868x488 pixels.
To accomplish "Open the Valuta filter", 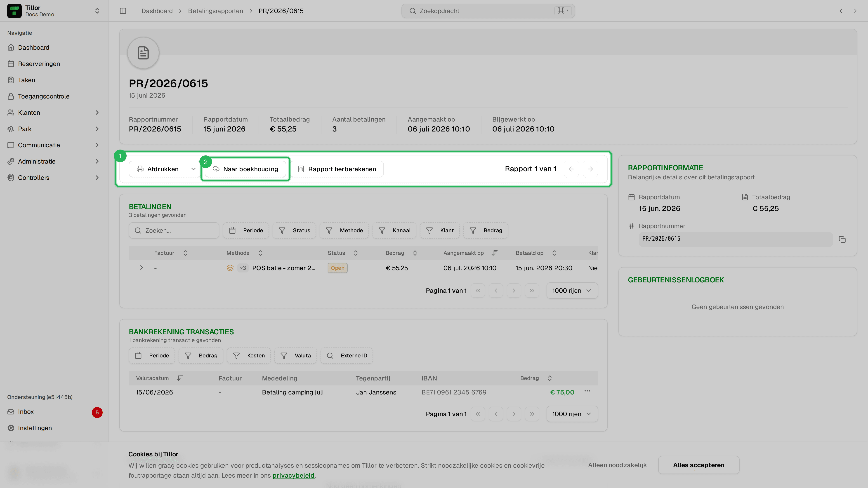I will 296,356.
